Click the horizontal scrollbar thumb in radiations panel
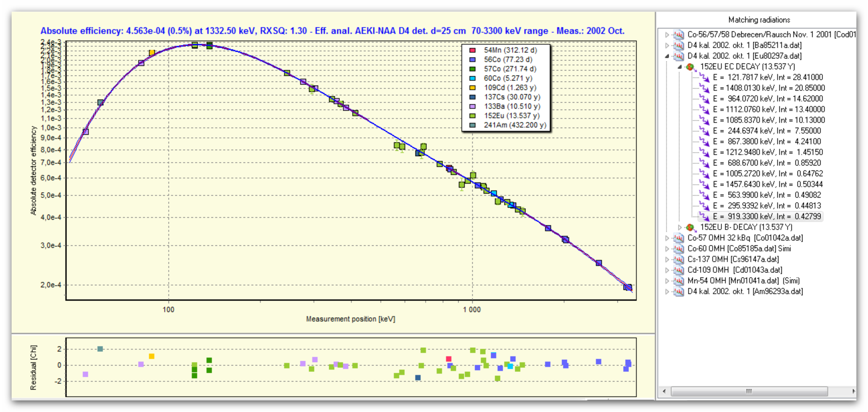This screenshot has width=868, height=412. pos(749,391)
